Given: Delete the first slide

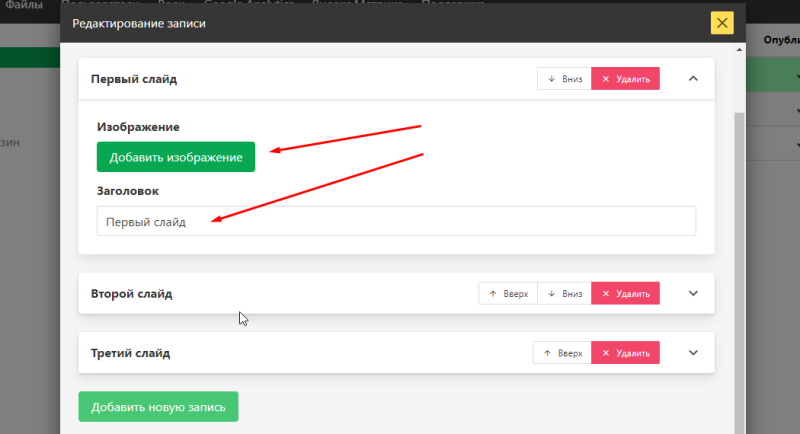Looking at the screenshot, I should [x=625, y=79].
